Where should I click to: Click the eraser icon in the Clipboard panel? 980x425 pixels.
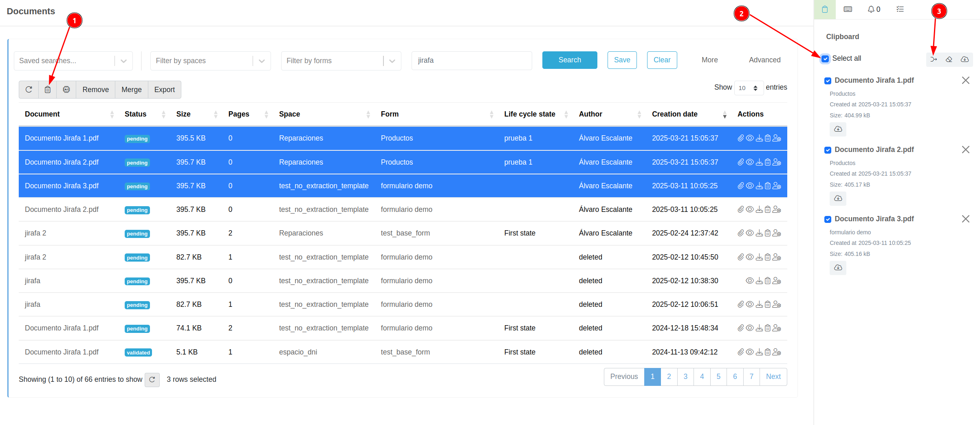(x=949, y=59)
